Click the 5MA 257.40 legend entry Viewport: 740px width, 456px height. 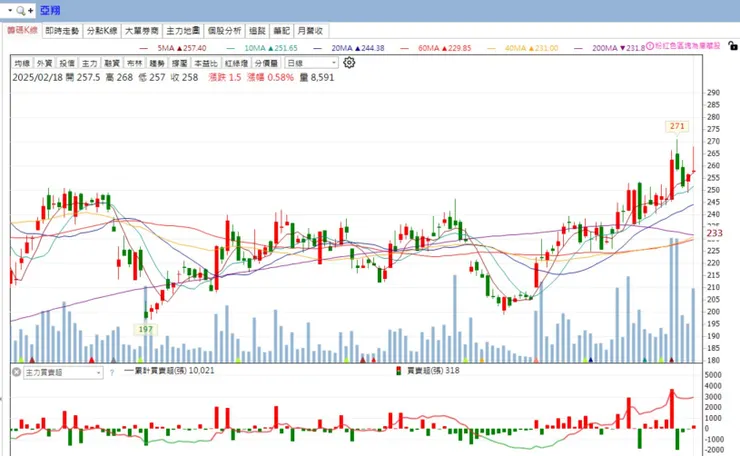coord(182,48)
